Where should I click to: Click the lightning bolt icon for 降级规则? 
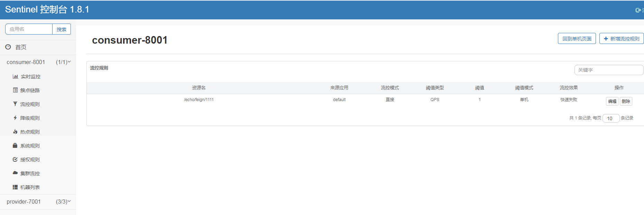tap(15, 118)
